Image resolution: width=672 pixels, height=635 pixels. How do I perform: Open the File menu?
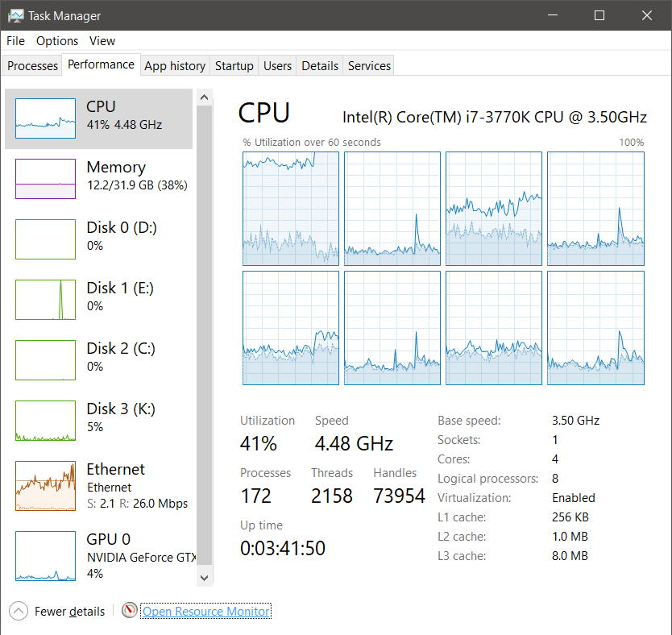[16, 41]
